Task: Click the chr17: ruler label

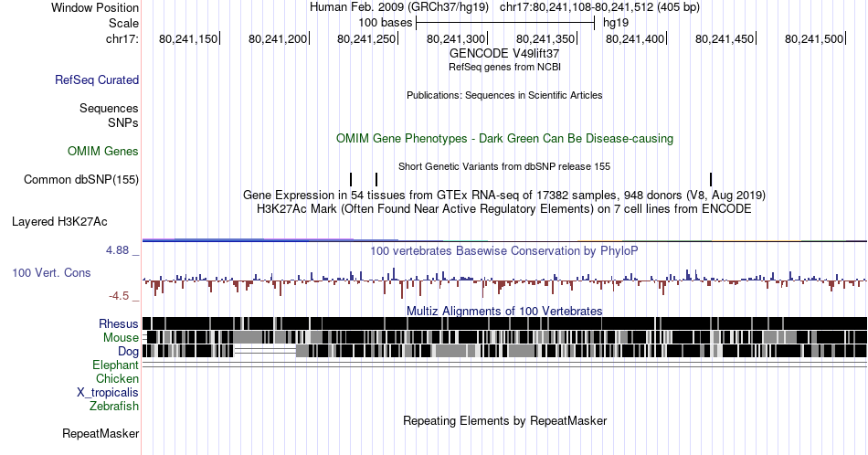Action: [x=122, y=38]
